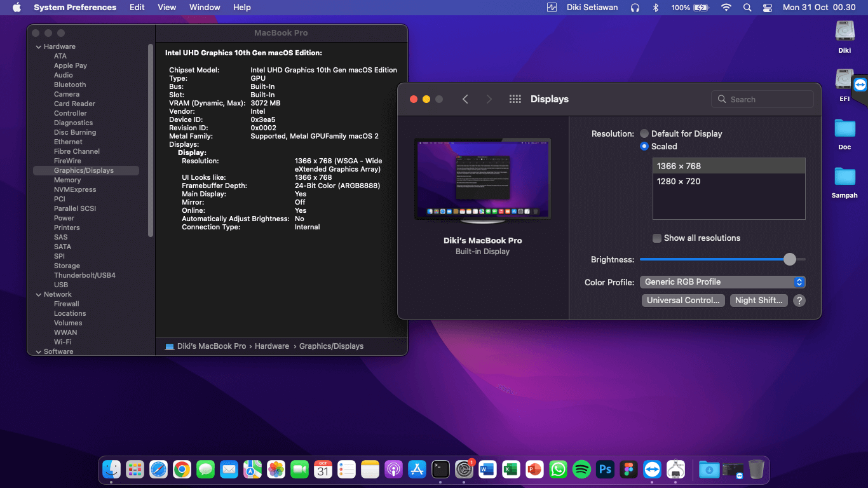The image size is (868, 488).
Task: Open Control Center in the menu bar
Action: (767, 8)
